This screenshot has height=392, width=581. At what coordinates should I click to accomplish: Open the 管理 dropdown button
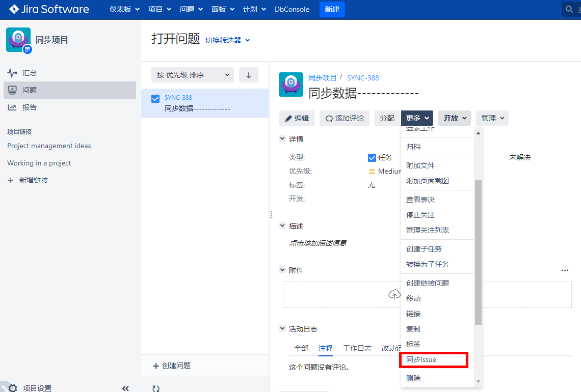coord(492,118)
